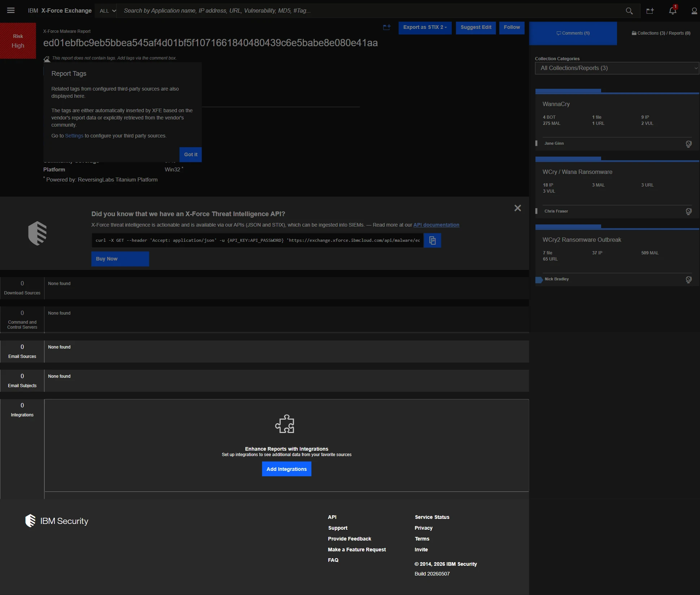Open the footer Support link
Image resolution: width=700 pixels, height=595 pixels.
tap(338, 528)
